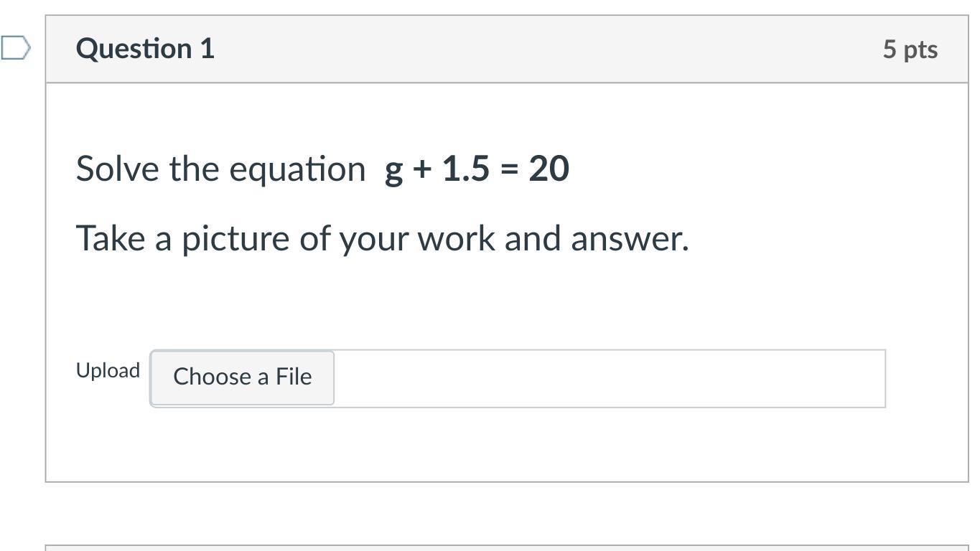
Task: Click the word "Take" in the instructions
Action: point(111,238)
